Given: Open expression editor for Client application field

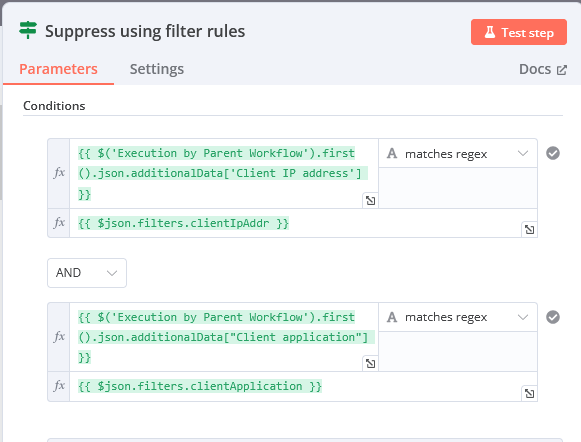Looking at the screenshot, I should (x=370, y=364).
